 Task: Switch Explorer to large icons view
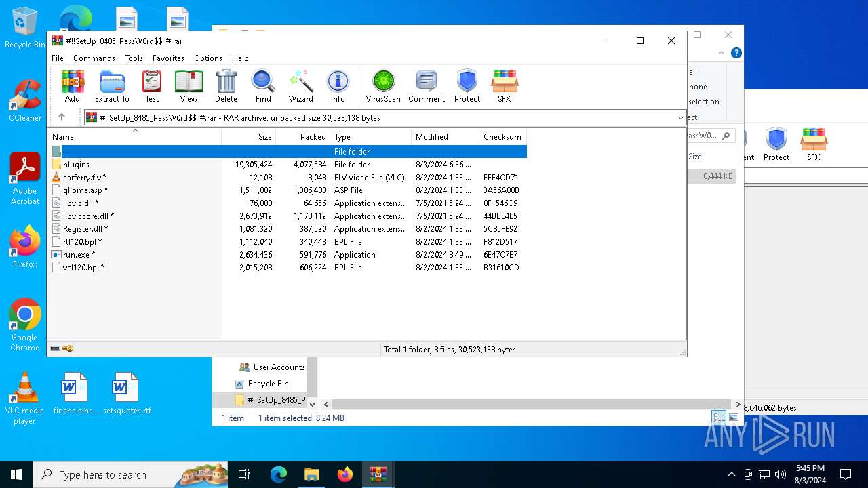733,418
